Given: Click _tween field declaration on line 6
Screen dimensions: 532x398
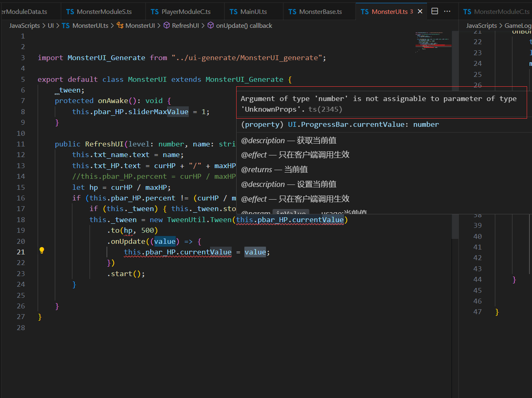Looking at the screenshot, I should 69,90.
